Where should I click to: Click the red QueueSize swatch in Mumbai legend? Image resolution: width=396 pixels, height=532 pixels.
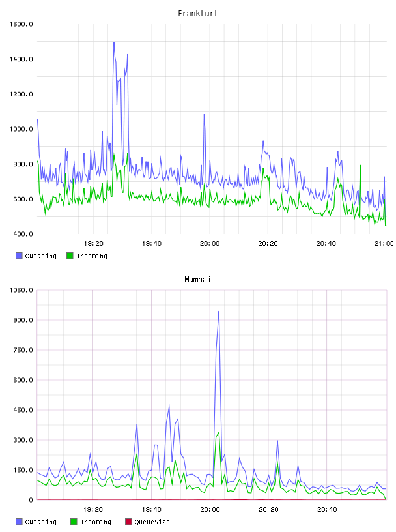click(x=128, y=522)
